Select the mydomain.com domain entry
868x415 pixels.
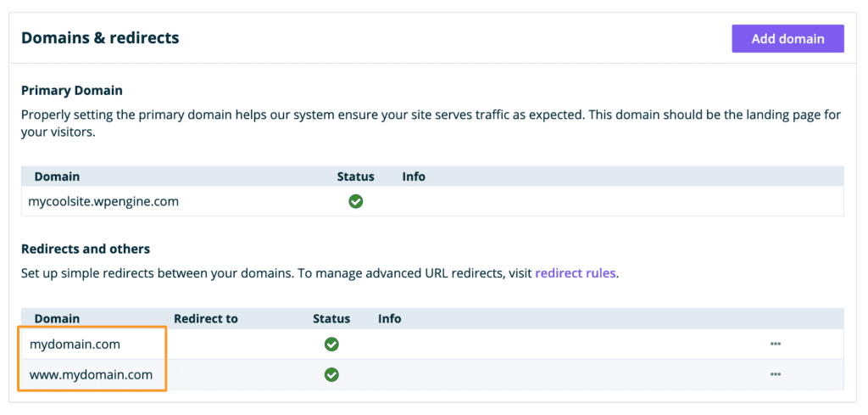(75, 345)
